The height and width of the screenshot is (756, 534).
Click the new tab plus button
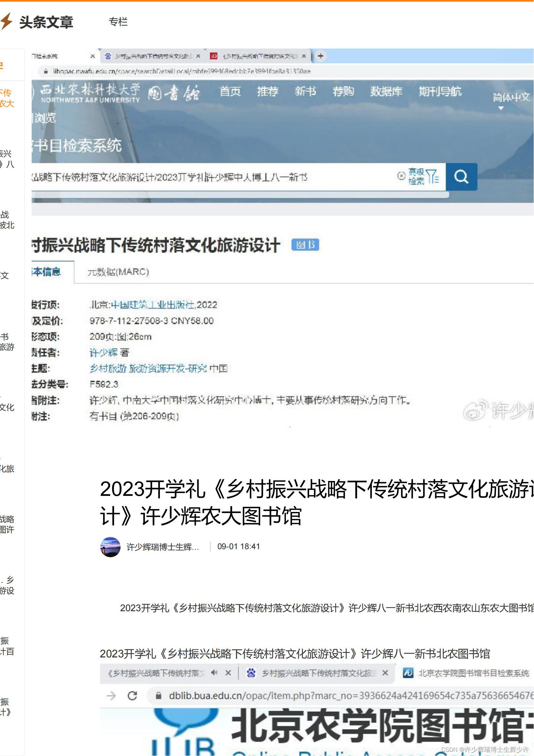click(320, 56)
